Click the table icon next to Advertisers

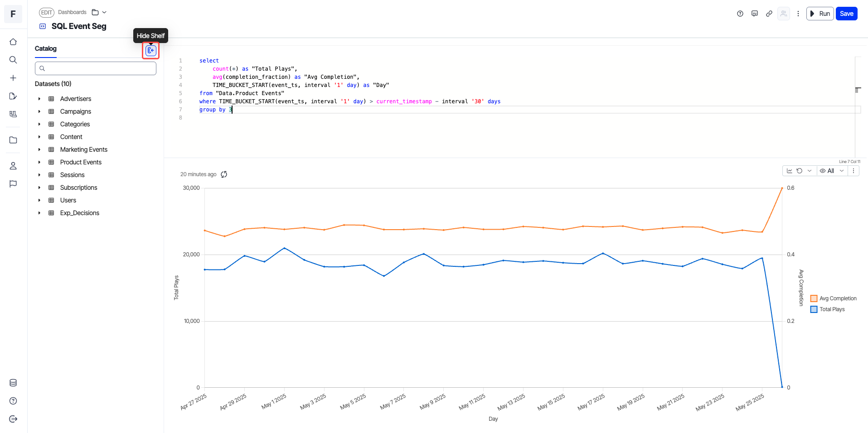pyautogui.click(x=51, y=99)
